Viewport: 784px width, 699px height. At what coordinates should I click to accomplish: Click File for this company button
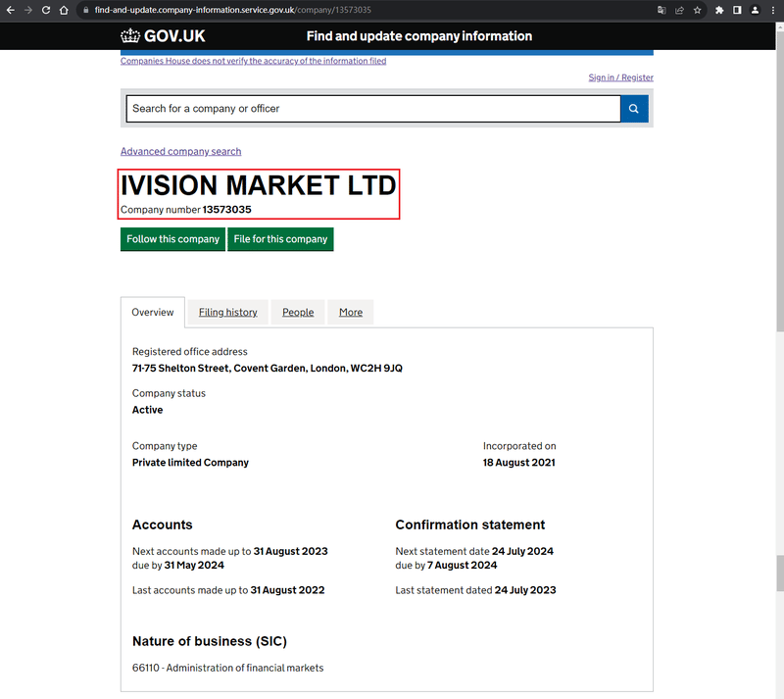[280, 239]
